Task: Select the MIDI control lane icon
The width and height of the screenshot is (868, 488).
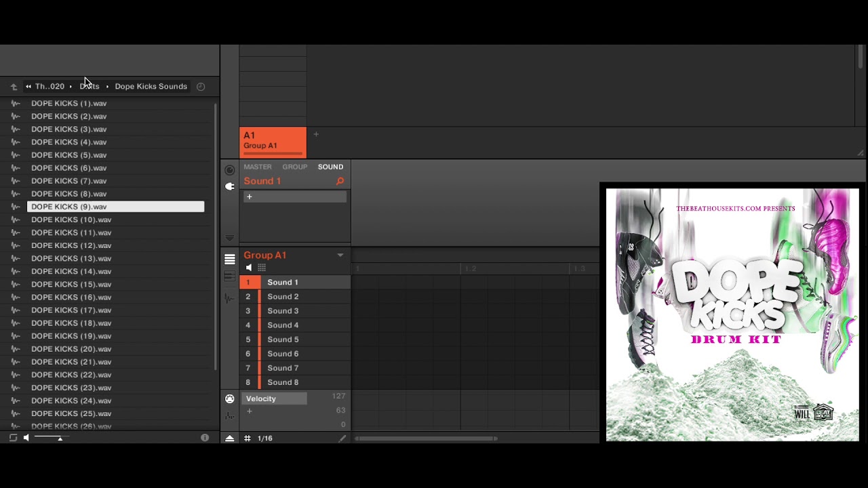Action: (230, 399)
